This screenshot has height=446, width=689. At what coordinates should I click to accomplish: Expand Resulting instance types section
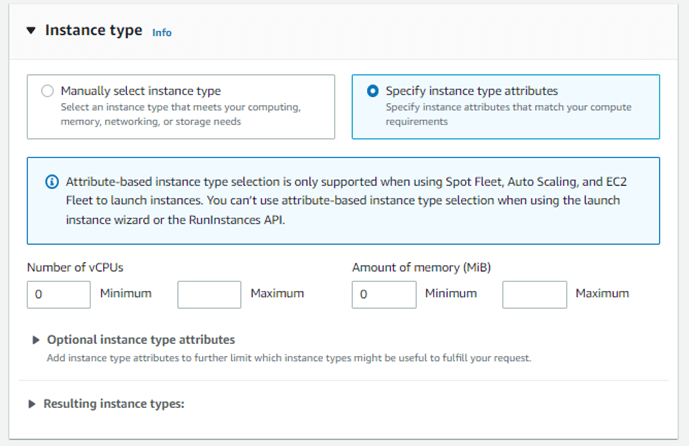(x=114, y=404)
